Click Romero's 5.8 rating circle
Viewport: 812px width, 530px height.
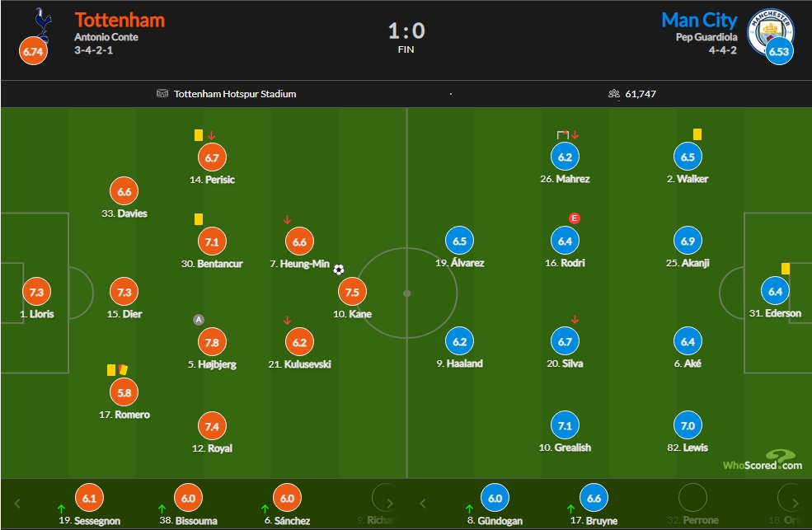[124, 392]
